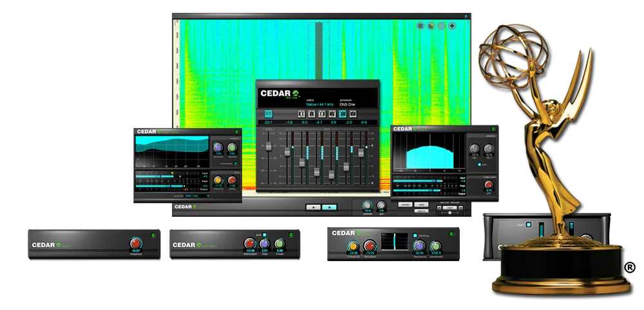Click the slider below search in spectrogram window

point(450,213)
